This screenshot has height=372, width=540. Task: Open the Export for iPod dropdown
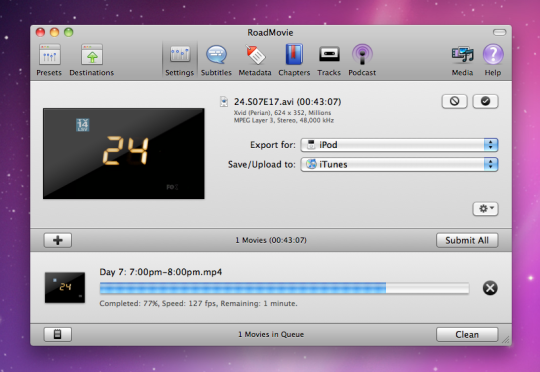399,145
